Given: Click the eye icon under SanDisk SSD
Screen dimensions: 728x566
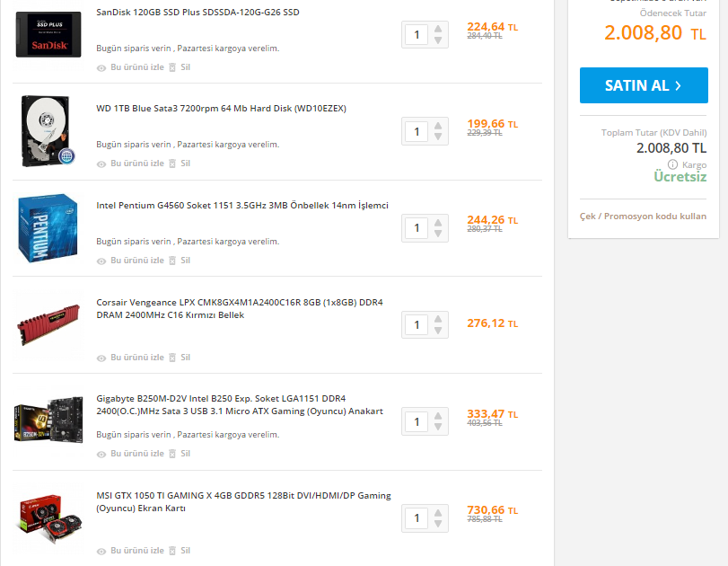Looking at the screenshot, I should point(101,67).
